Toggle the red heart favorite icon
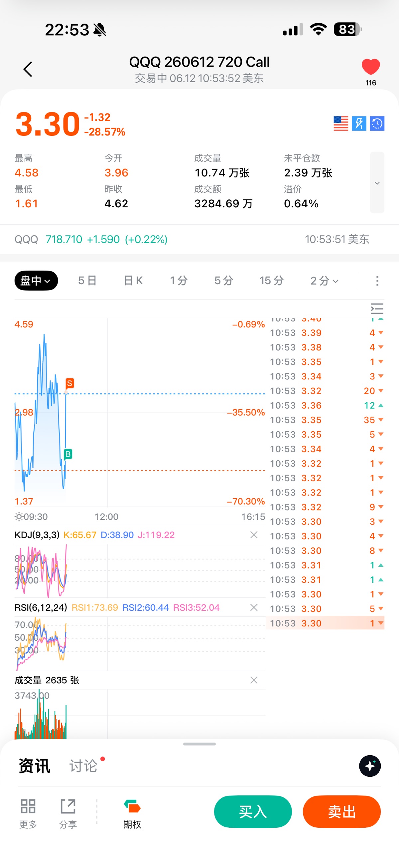This screenshot has height=868, width=399. 371,66
